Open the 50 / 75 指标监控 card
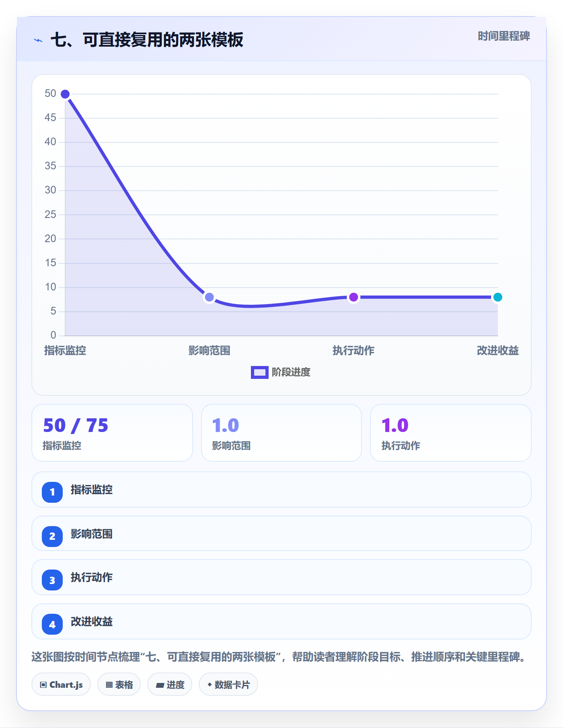The width and height of the screenshot is (563, 728). [112, 433]
